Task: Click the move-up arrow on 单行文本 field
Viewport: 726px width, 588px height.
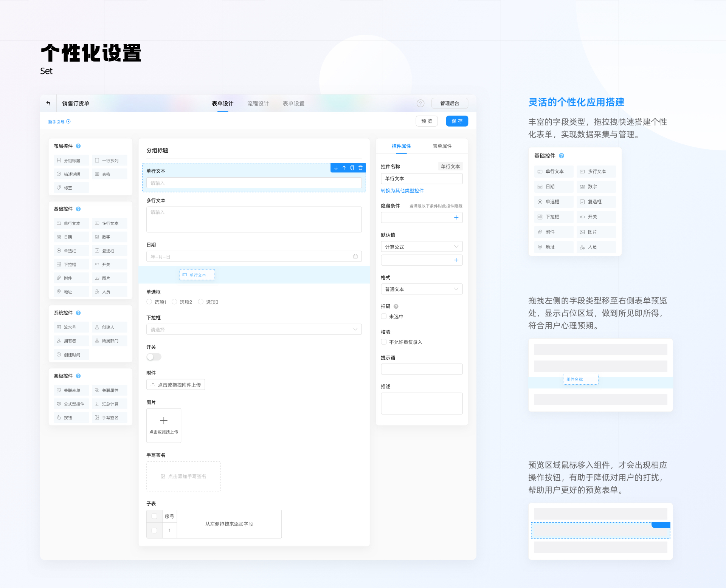Action: point(344,168)
